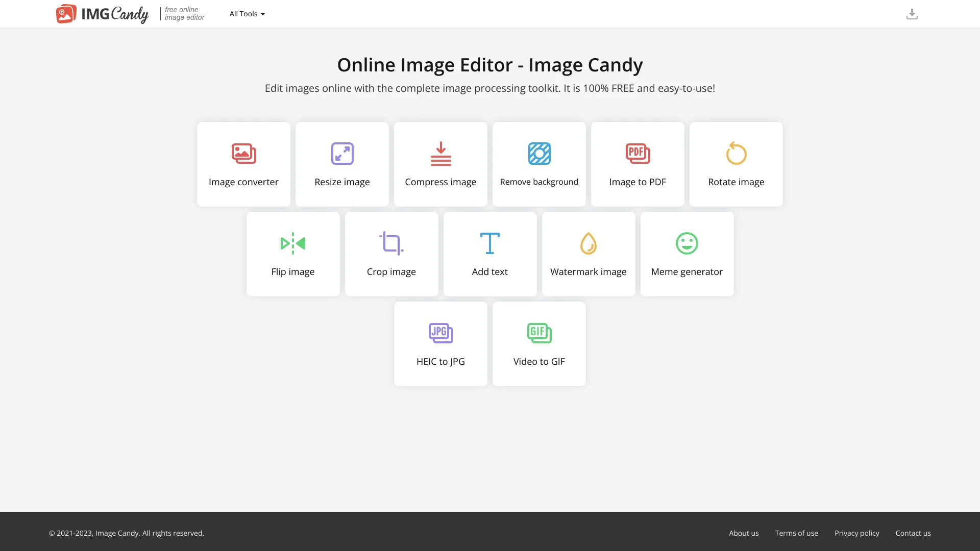Open the Meme generator
Viewport: 980px width, 551px height.
[x=687, y=254]
